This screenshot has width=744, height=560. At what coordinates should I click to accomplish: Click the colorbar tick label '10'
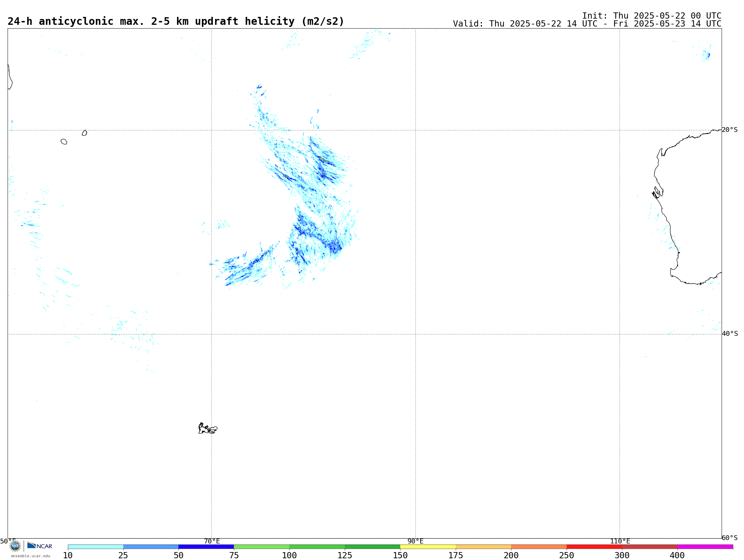tap(68, 556)
